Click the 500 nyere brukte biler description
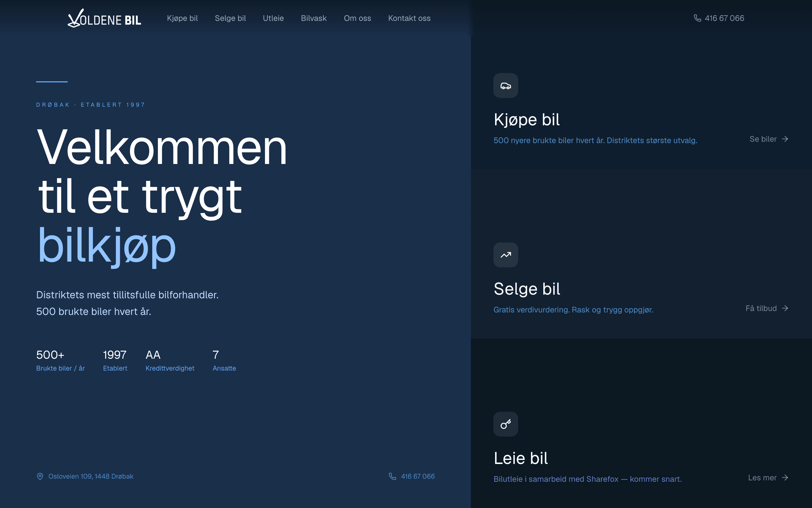 (x=595, y=141)
